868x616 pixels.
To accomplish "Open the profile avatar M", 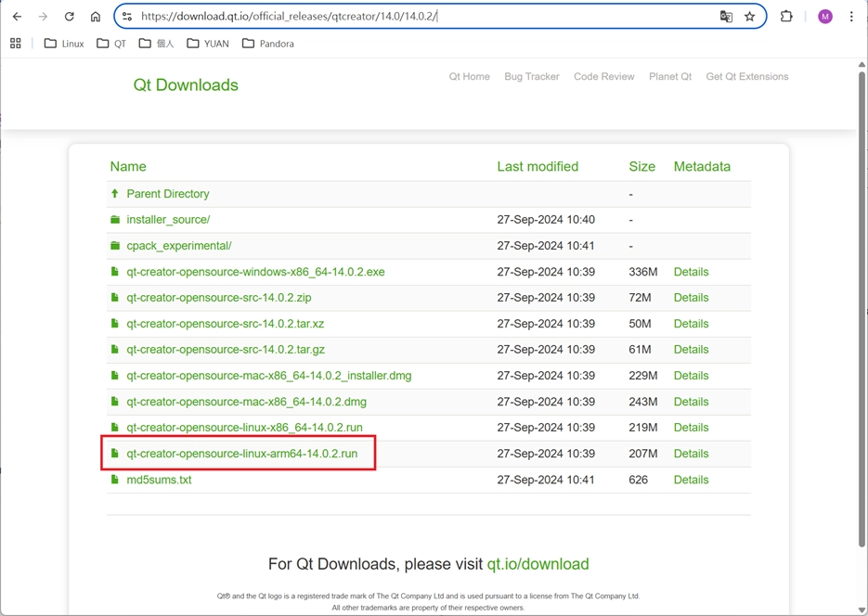I will pos(824,17).
